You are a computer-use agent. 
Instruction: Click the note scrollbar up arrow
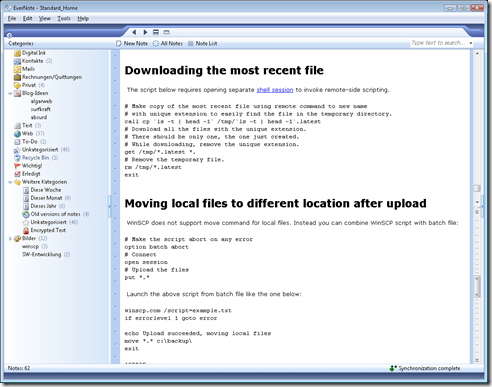pyautogui.click(x=477, y=53)
